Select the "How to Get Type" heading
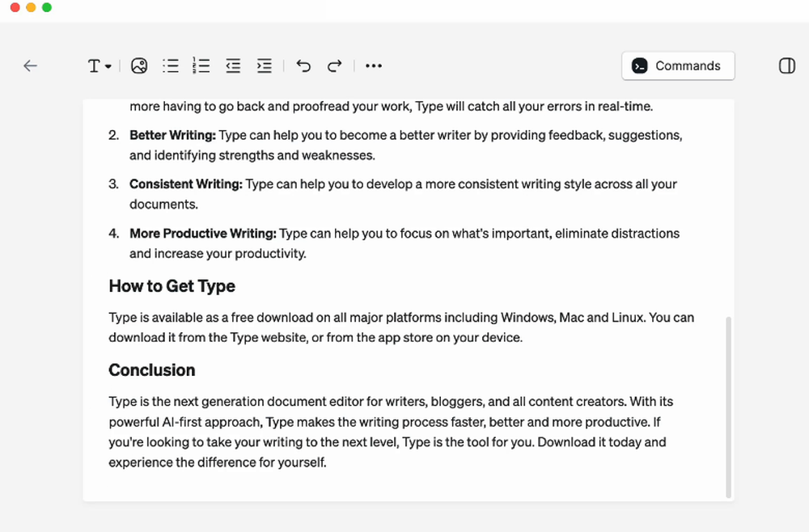This screenshot has height=532, width=809. click(x=172, y=286)
